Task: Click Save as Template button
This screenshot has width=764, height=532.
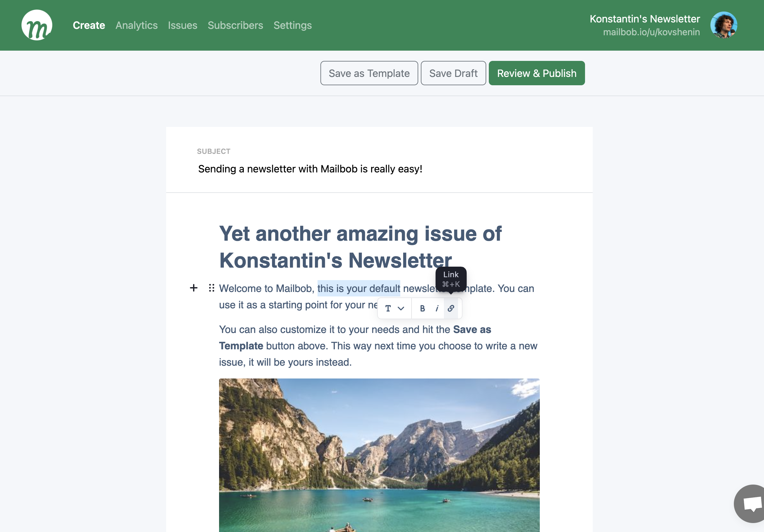Action: [x=369, y=73]
